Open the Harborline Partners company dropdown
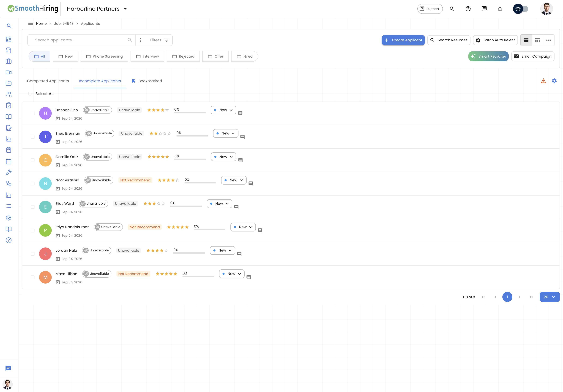563x392 pixels. 97,9
